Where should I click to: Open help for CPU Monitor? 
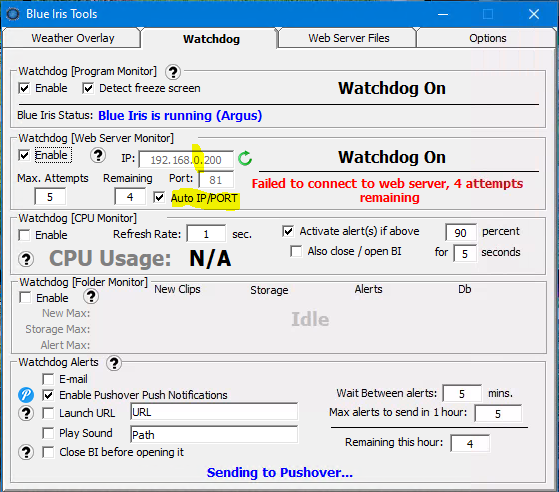point(26,259)
